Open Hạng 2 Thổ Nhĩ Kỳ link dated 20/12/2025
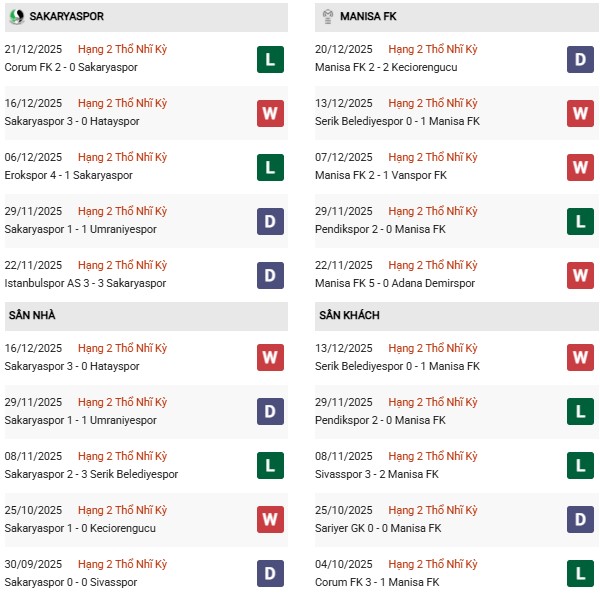This screenshot has width=600, height=594. pyautogui.click(x=433, y=50)
